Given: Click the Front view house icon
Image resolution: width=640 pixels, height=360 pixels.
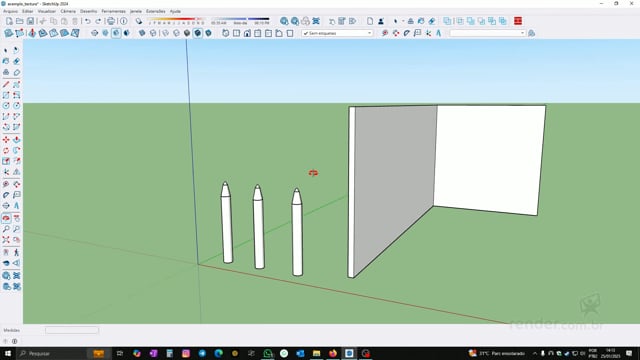Looking at the screenshot, I should point(247,33).
